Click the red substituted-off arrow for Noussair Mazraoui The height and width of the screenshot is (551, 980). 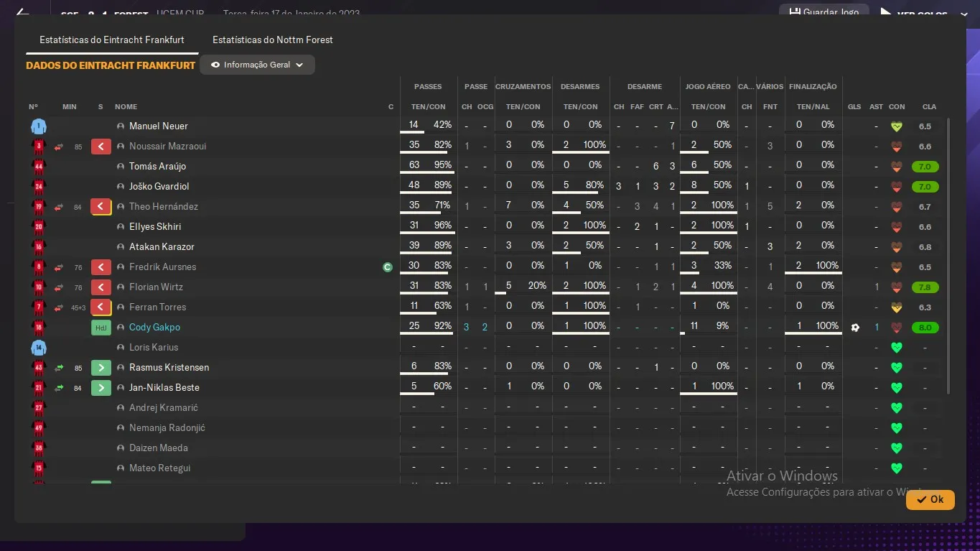coord(101,147)
